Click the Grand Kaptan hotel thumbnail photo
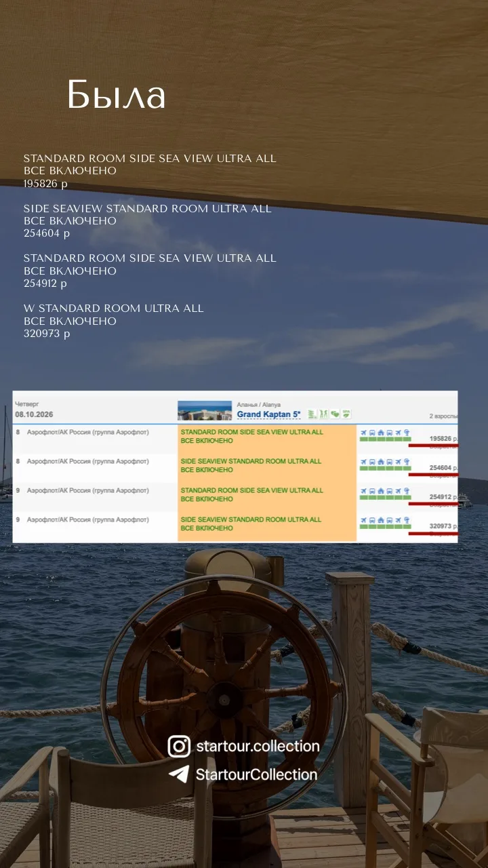The width and height of the screenshot is (488, 868). click(x=205, y=411)
